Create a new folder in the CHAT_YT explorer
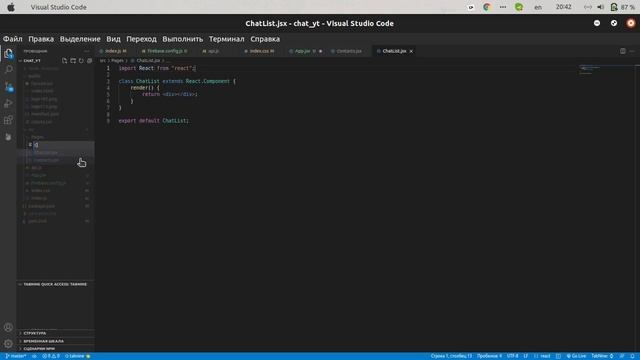 73,61
